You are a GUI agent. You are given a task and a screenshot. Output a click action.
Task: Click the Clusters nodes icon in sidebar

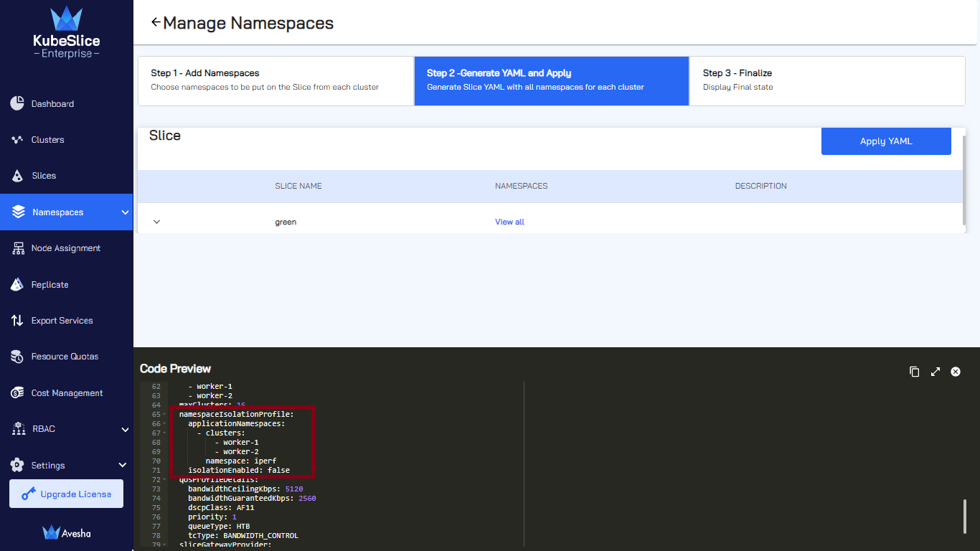17,140
